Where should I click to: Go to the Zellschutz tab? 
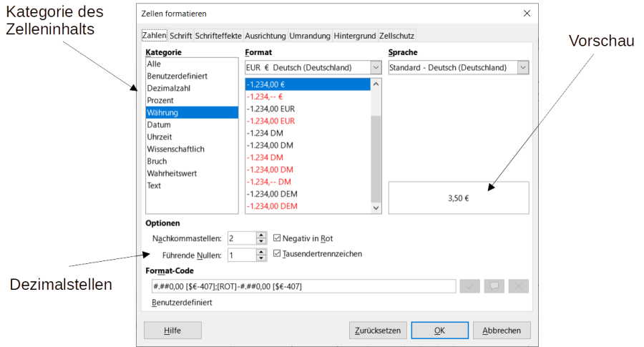[396, 35]
